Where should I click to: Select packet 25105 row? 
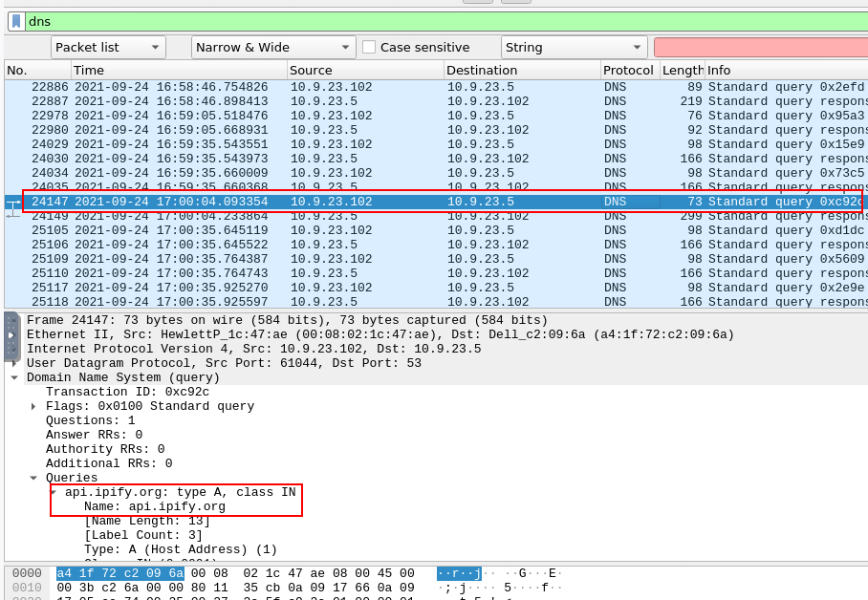click(x=436, y=230)
